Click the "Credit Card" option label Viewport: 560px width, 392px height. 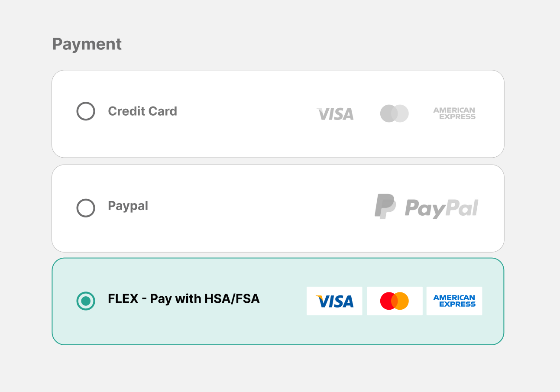[142, 111]
